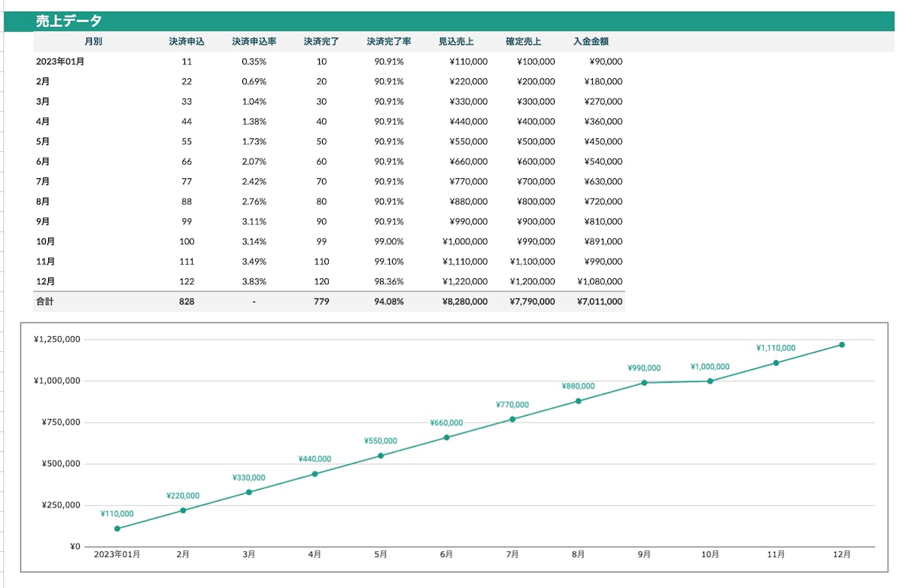Click the 10月 row label in the table
This screenshot has width=918, height=588.
45,241
